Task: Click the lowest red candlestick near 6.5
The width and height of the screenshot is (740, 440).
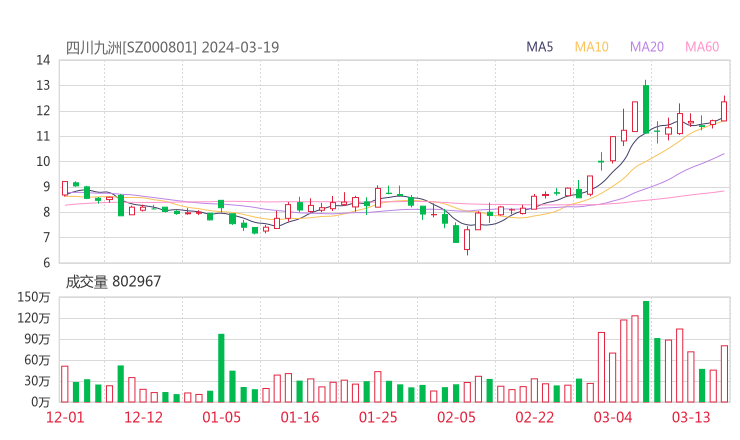Action: point(467,239)
